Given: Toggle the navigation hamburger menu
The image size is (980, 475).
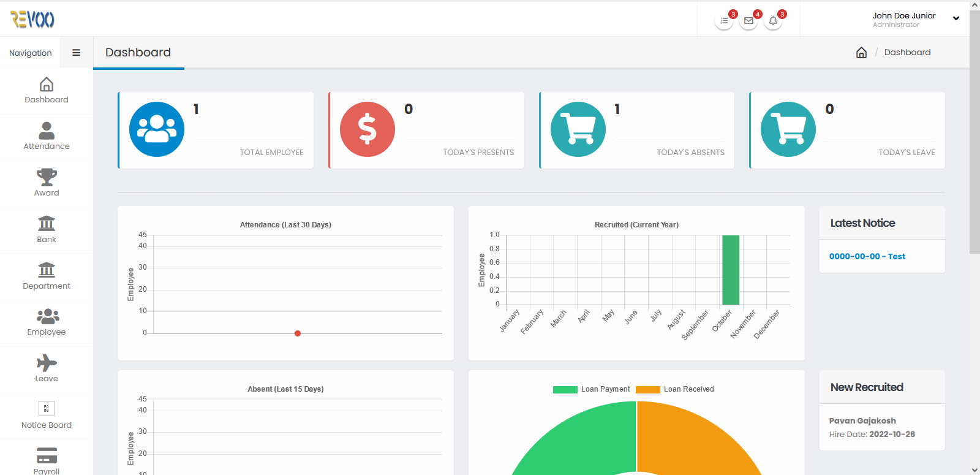Looking at the screenshot, I should tap(77, 53).
